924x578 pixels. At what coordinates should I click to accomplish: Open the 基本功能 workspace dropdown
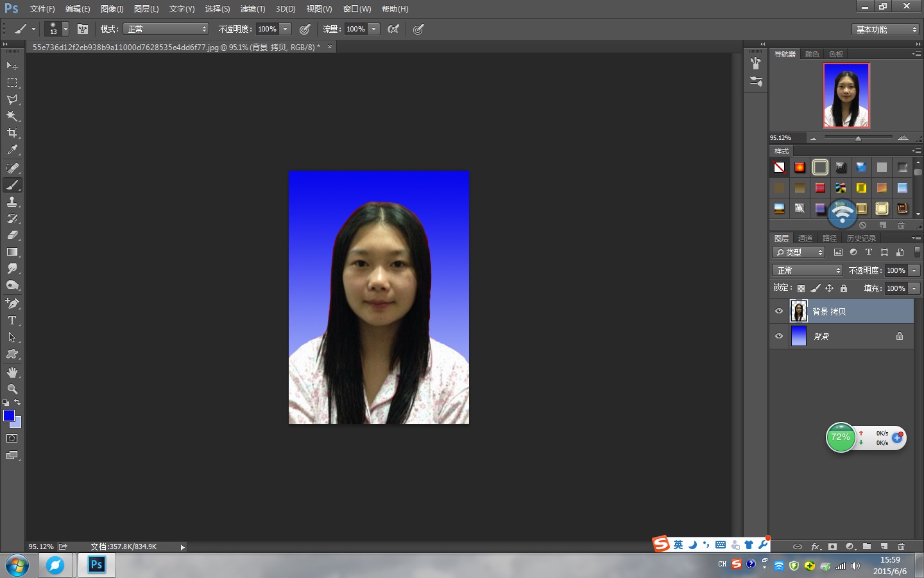coord(886,30)
